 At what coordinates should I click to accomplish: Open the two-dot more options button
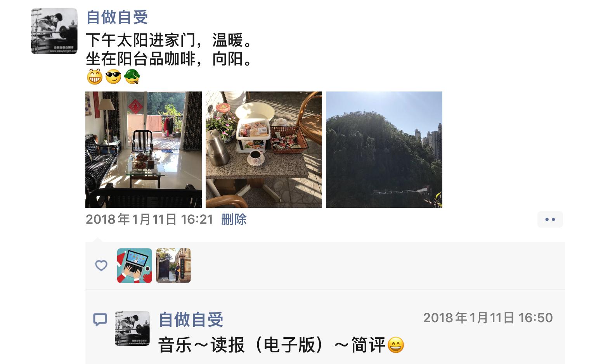click(x=550, y=219)
